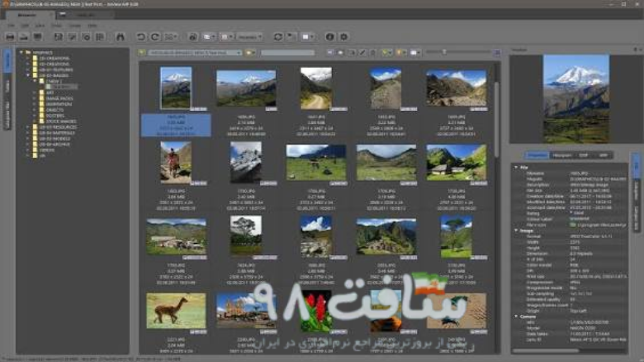Open the search binoculars tool

click(120, 37)
